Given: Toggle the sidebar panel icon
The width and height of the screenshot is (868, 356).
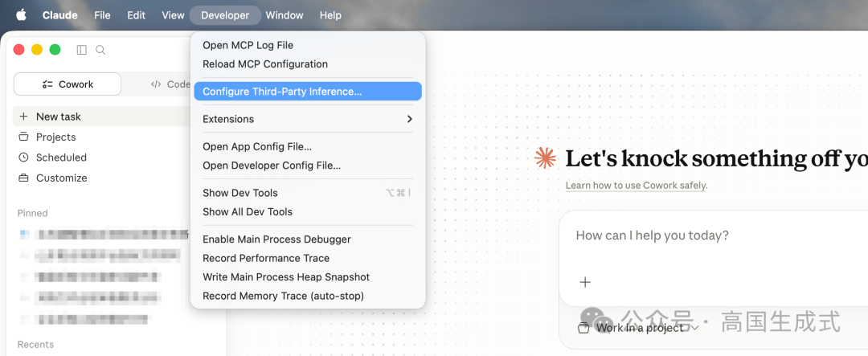Looking at the screenshot, I should [81, 50].
